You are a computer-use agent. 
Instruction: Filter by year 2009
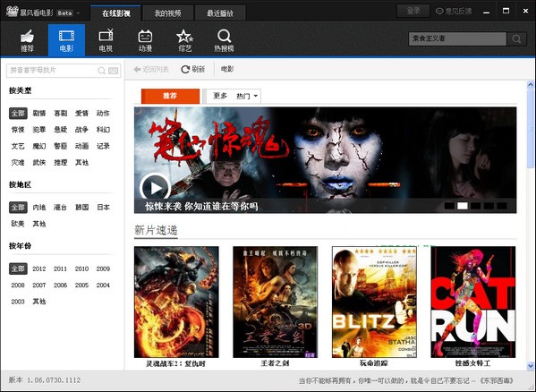click(x=103, y=269)
